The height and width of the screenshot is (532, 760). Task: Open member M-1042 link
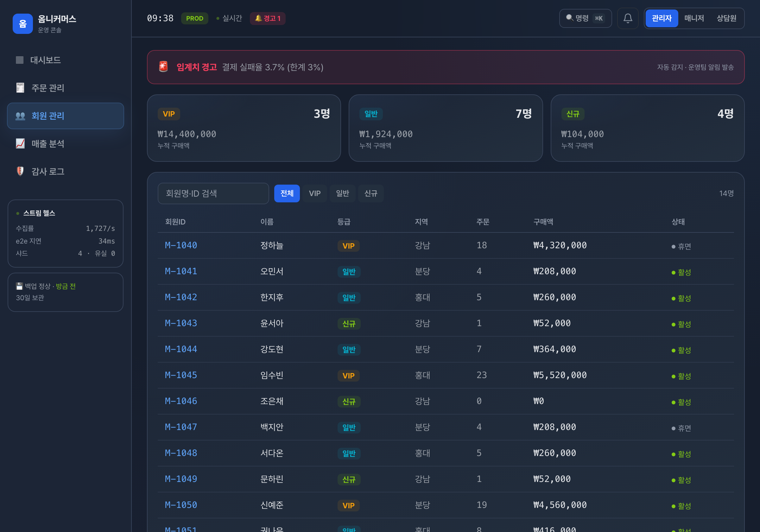tap(181, 297)
